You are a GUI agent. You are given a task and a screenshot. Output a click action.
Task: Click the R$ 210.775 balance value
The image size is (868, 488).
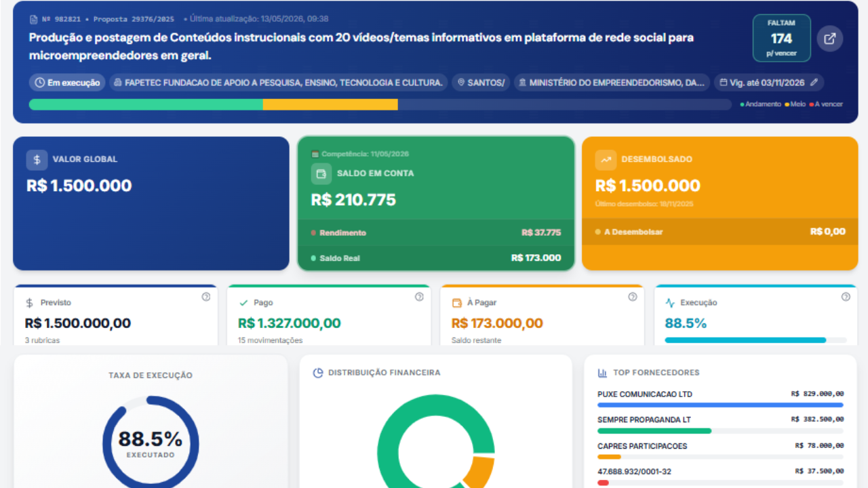353,200
